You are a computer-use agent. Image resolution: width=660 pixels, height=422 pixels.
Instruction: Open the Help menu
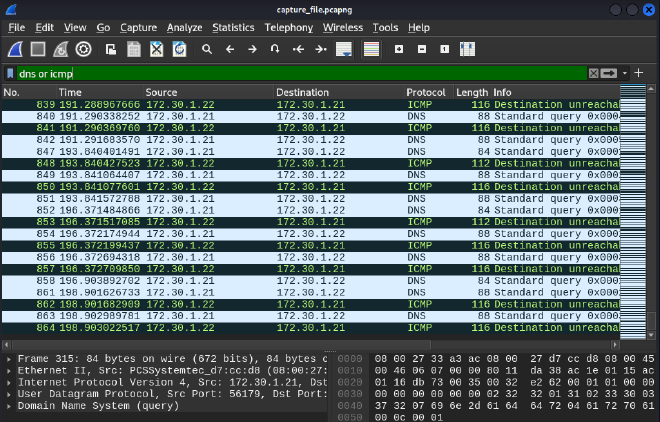coord(418,28)
